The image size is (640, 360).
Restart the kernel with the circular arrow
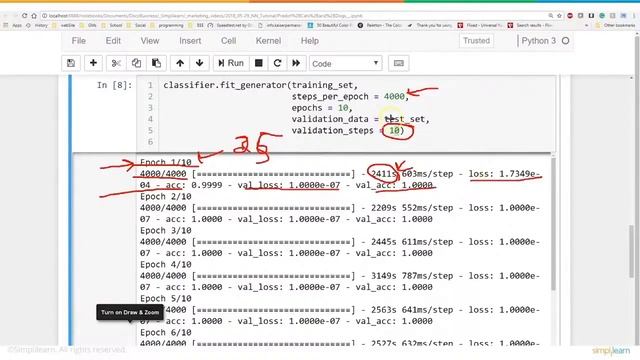click(x=278, y=63)
